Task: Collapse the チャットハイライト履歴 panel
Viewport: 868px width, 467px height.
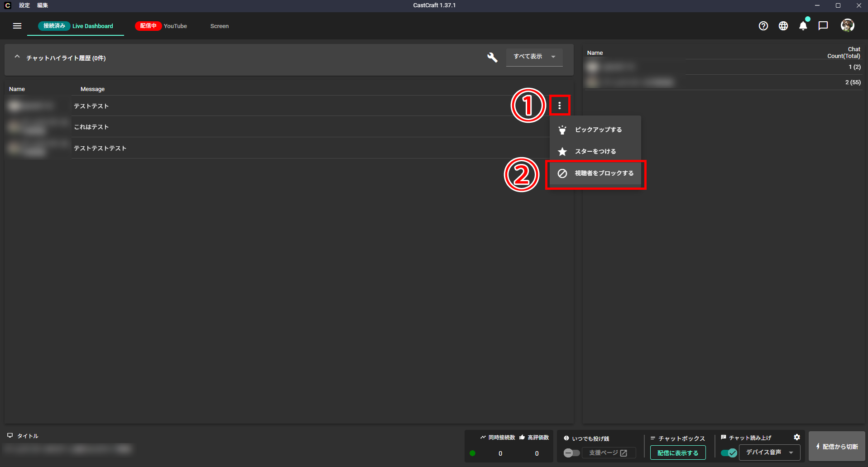Action: pos(17,57)
